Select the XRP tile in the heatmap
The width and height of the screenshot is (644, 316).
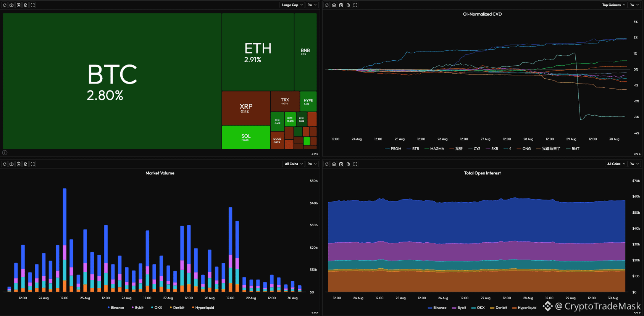[246, 108]
